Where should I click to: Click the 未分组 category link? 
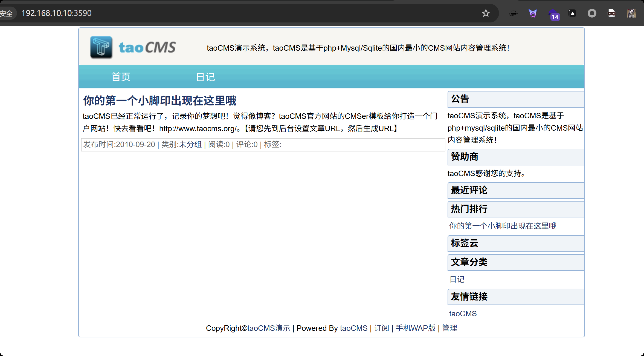pos(190,144)
